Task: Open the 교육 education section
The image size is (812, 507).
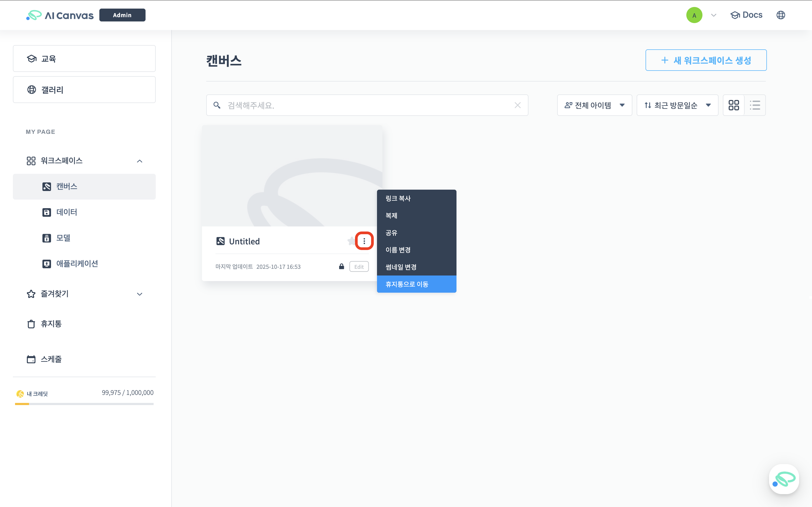Action: click(x=84, y=59)
